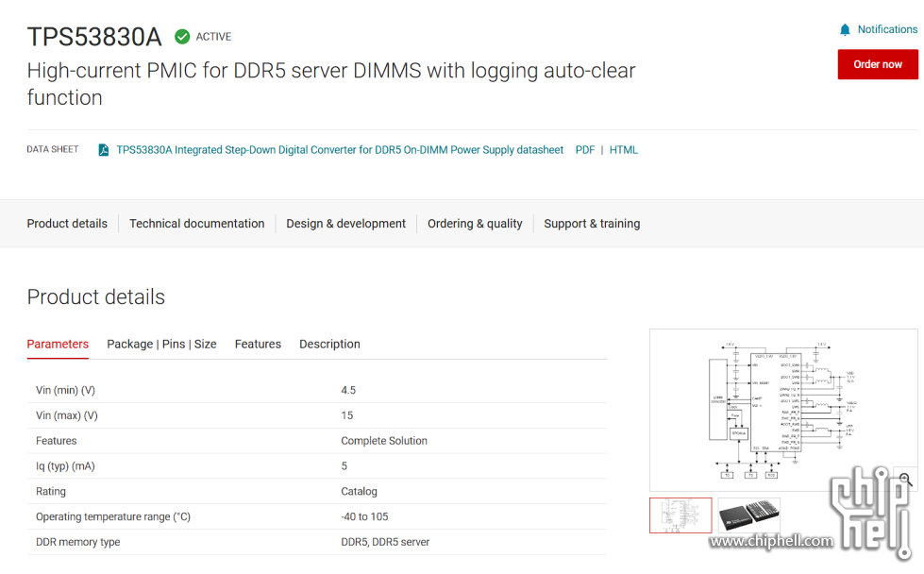This screenshot has width=924, height=574.
Task: Click the red Order now button
Action: (x=878, y=64)
